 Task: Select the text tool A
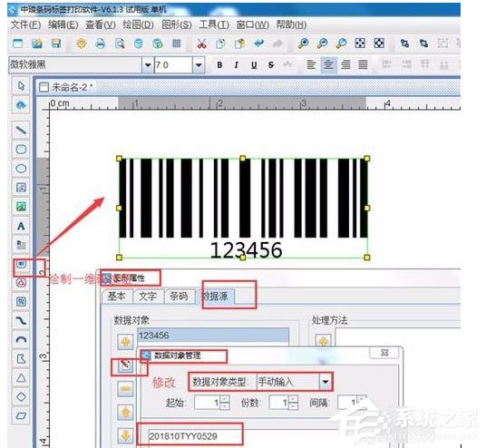21,226
